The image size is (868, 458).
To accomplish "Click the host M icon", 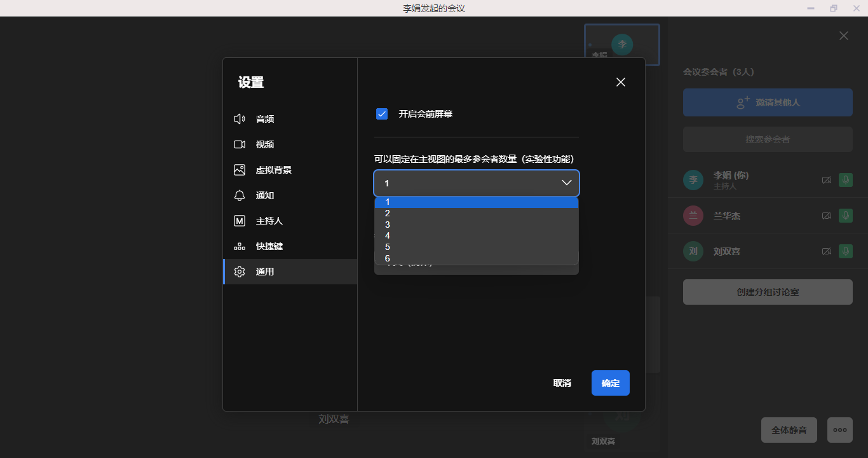I will (x=240, y=221).
